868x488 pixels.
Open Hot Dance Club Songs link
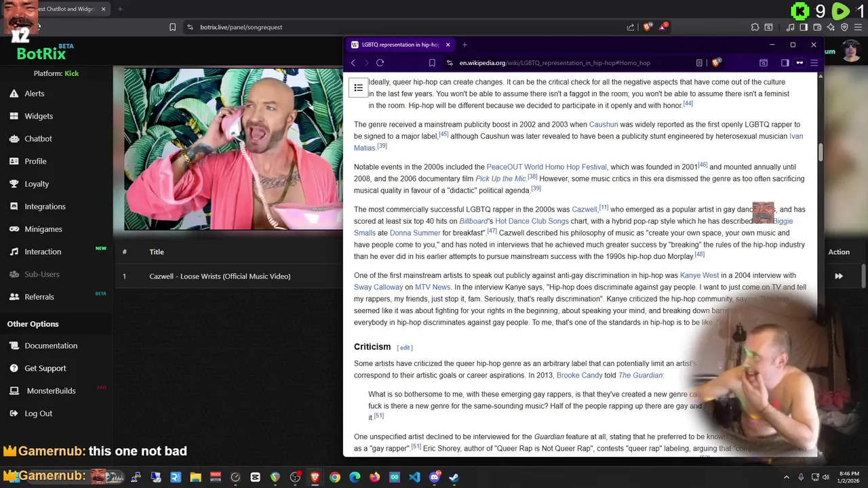532,222
